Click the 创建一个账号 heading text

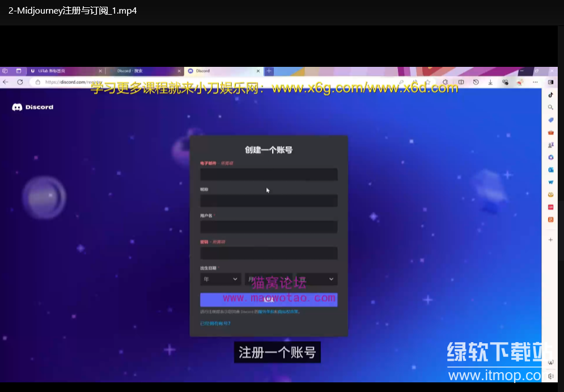click(x=269, y=150)
